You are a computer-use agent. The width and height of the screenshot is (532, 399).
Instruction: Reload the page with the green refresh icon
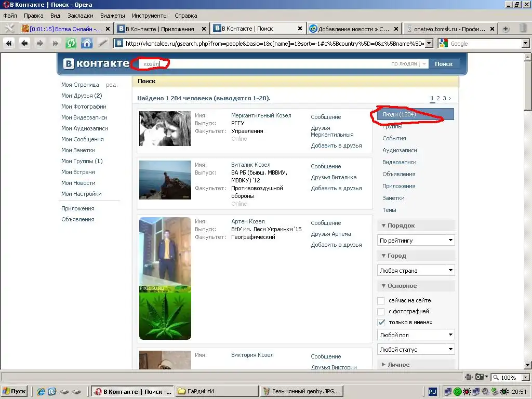click(x=71, y=44)
